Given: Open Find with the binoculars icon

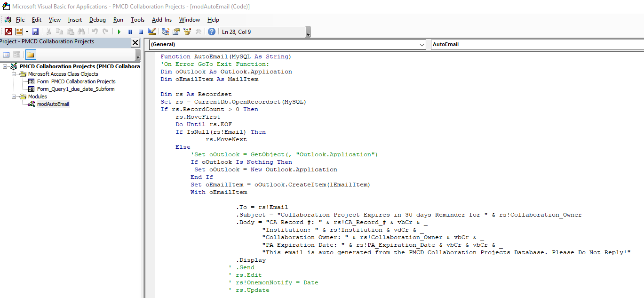Looking at the screenshot, I should (81, 32).
